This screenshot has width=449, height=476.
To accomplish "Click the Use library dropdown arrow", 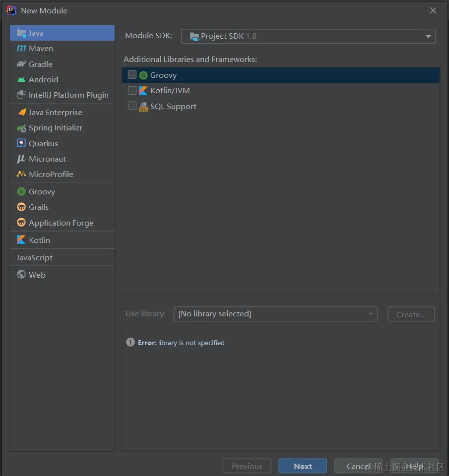I will tap(370, 314).
